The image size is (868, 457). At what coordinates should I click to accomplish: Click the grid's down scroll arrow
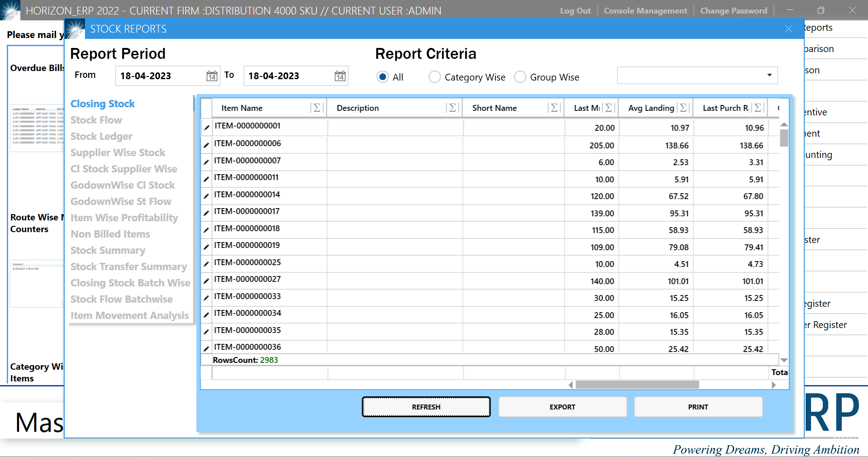coord(784,360)
